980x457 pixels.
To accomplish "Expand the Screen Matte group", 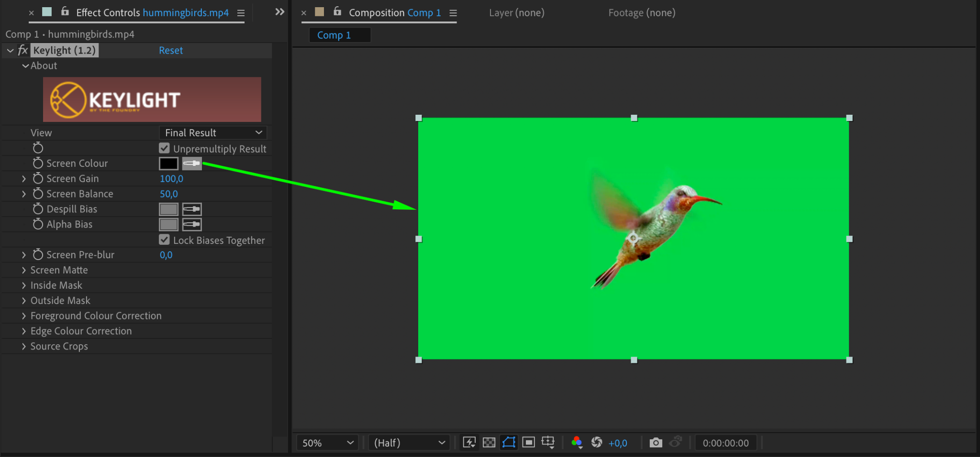I will (x=24, y=270).
